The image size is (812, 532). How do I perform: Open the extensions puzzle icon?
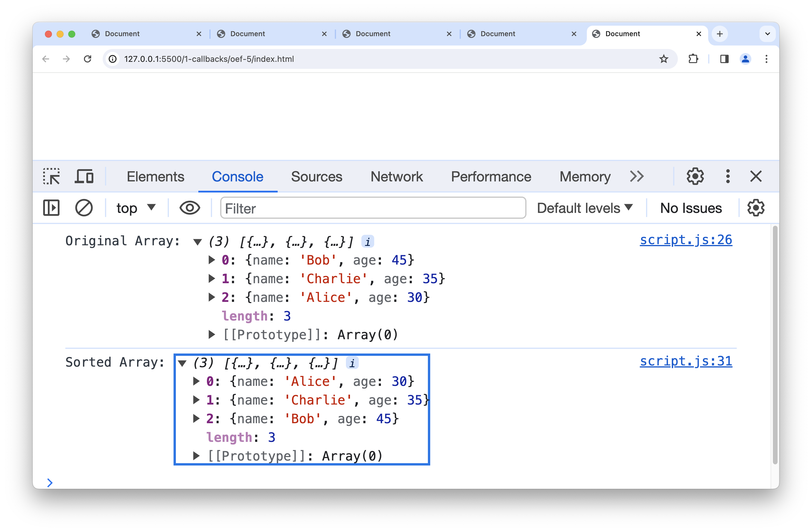[x=693, y=59]
